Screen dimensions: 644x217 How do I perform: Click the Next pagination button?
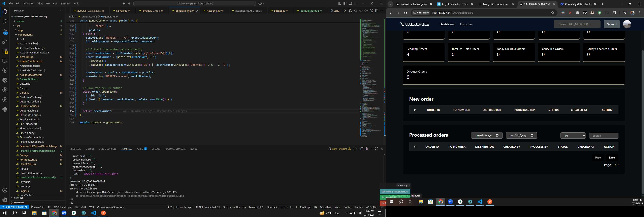612,158
